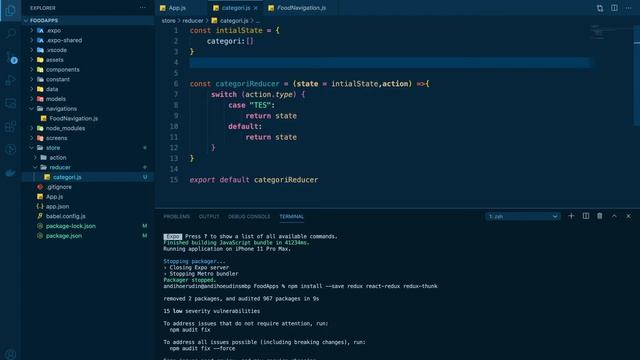The image size is (640, 360).
Task: Expand the models folder
Action: (88, 99)
